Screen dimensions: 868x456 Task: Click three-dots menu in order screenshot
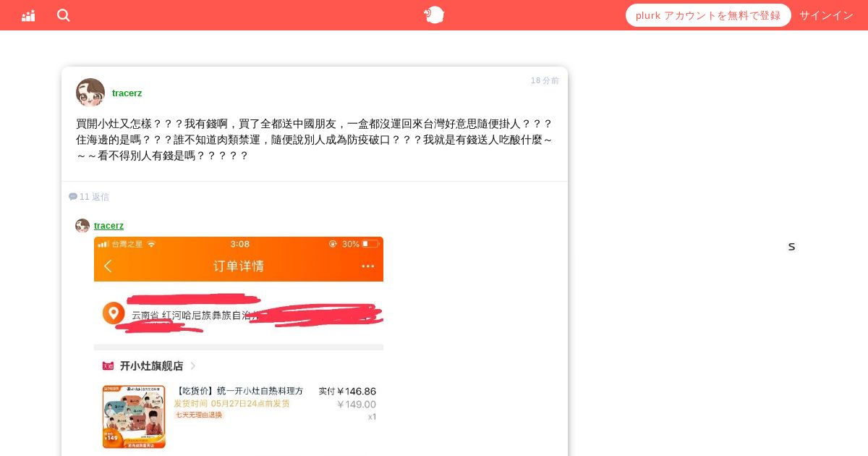click(x=368, y=266)
